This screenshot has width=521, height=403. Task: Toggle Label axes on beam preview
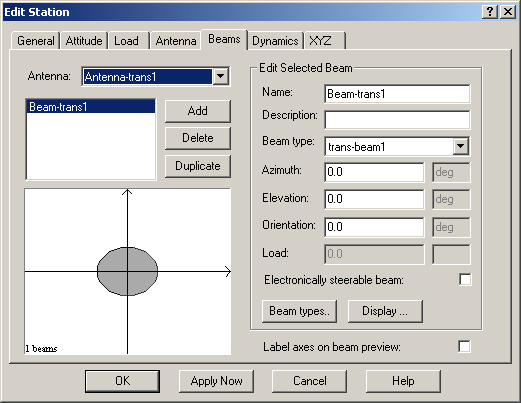(464, 346)
